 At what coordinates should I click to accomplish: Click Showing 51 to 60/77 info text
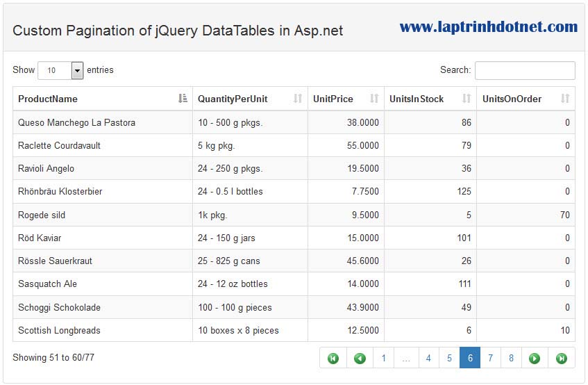(x=53, y=357)
